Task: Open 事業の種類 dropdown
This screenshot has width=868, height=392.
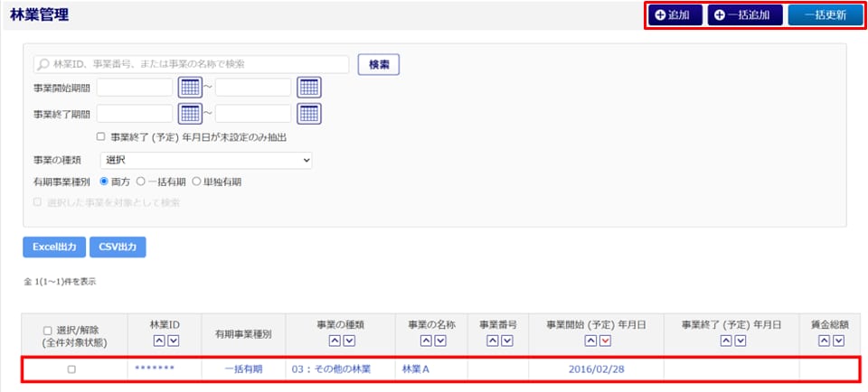Action: [x=206, y=161]
